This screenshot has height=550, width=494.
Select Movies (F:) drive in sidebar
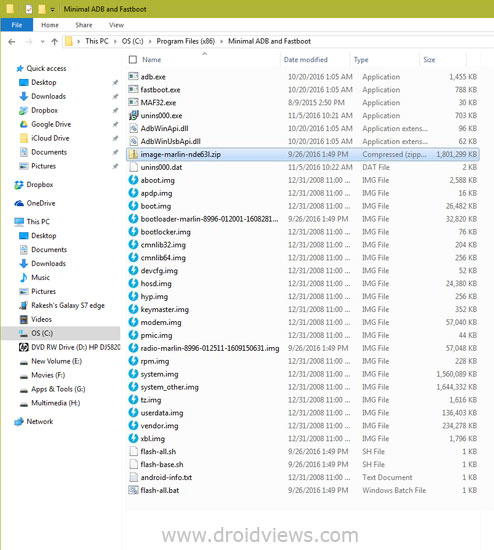48,375
